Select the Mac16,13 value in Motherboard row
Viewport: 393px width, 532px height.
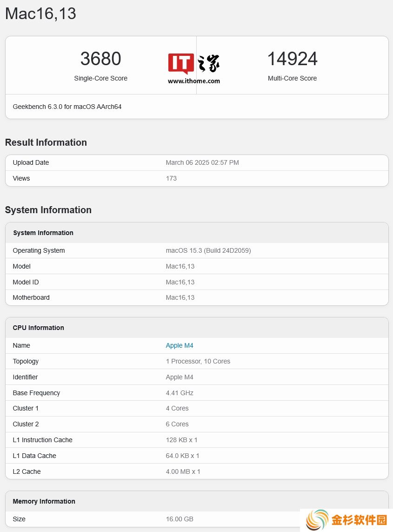180,297
